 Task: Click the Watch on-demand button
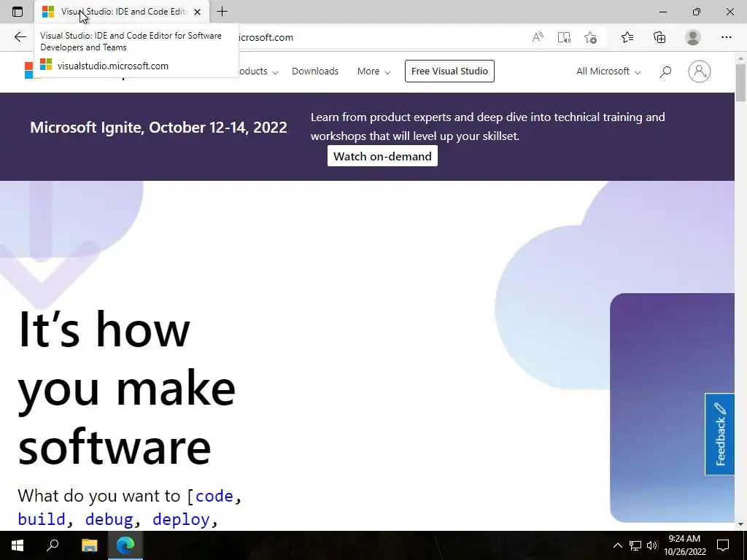(382, 156)
